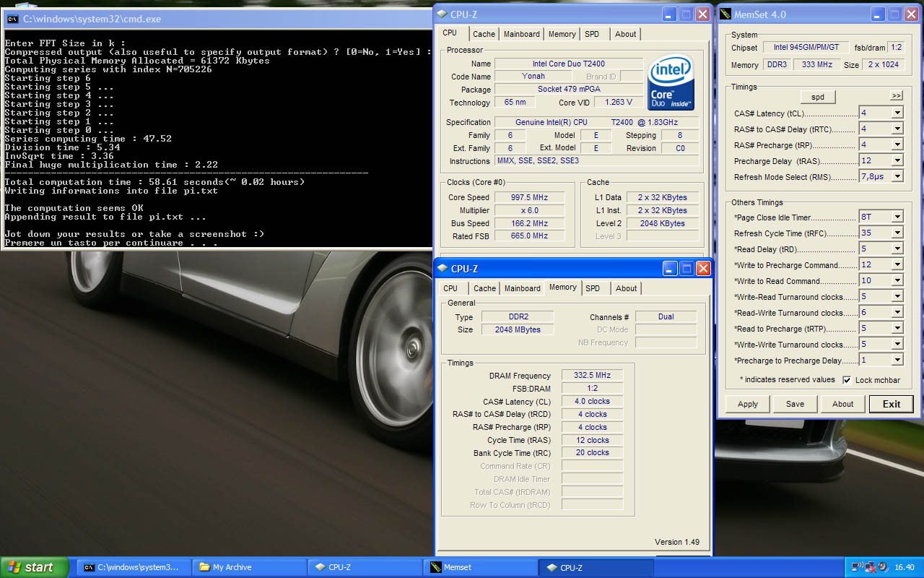Open the Refresh Cycle Time (tRFC) dropdown
This screenshot has height=578, width=924.
point(897,233)
